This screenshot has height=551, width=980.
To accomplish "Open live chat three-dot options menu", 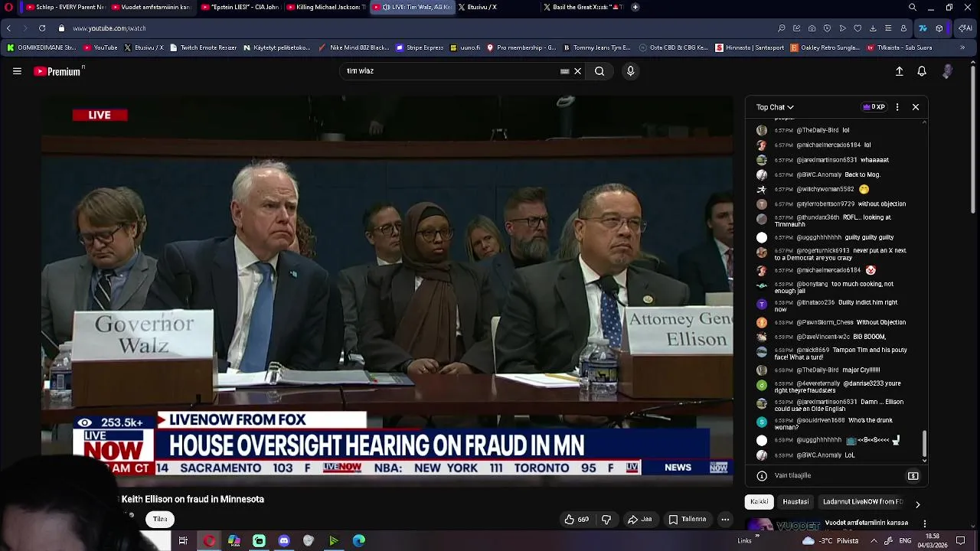I will 897,107.
